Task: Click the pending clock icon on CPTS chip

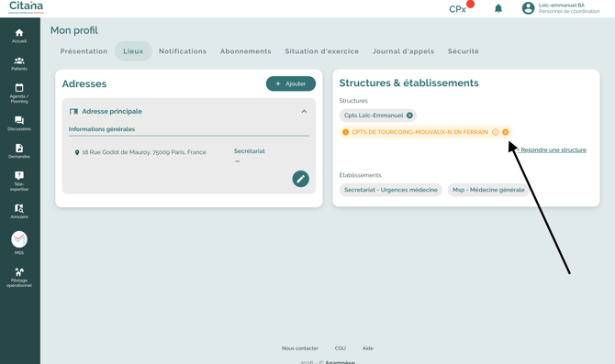Action: tap(345, 132)
